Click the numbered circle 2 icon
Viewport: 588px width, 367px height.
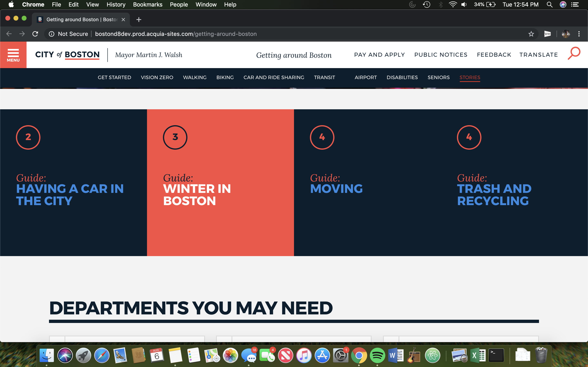tap(28, 137)
